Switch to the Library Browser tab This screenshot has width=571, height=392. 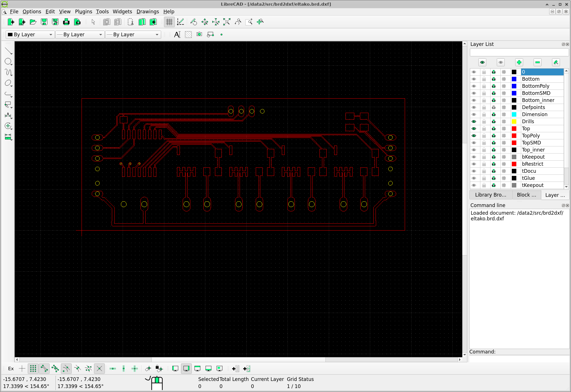click(491, 195)
